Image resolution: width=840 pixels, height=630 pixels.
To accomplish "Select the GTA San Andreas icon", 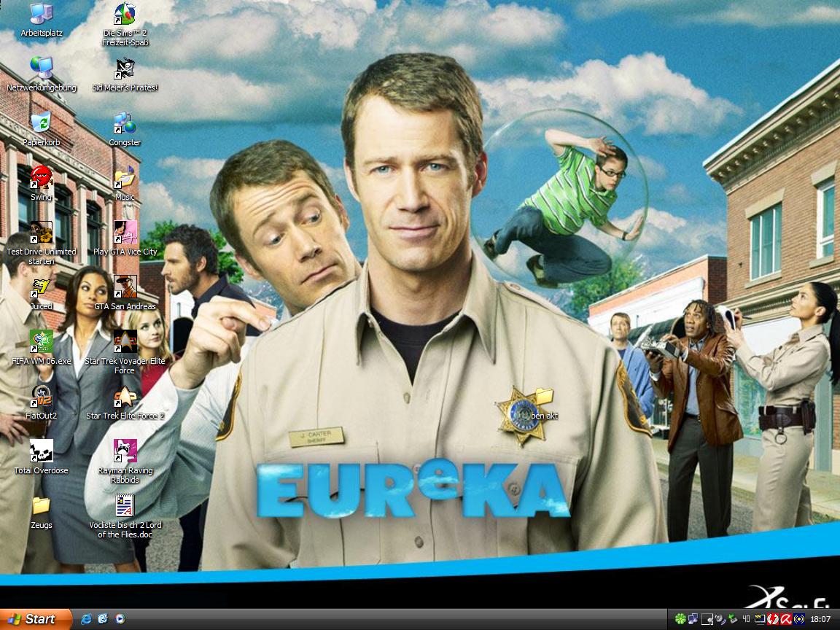I will pyautogui.click(x=125, y=287).
